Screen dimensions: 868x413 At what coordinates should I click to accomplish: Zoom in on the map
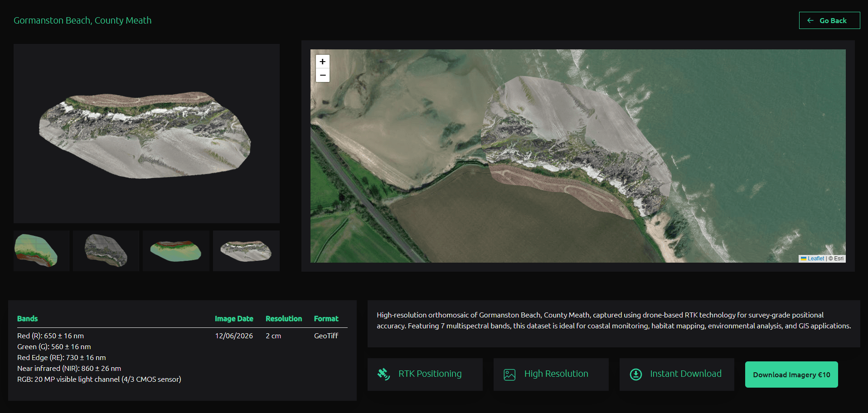coord(322,62)
